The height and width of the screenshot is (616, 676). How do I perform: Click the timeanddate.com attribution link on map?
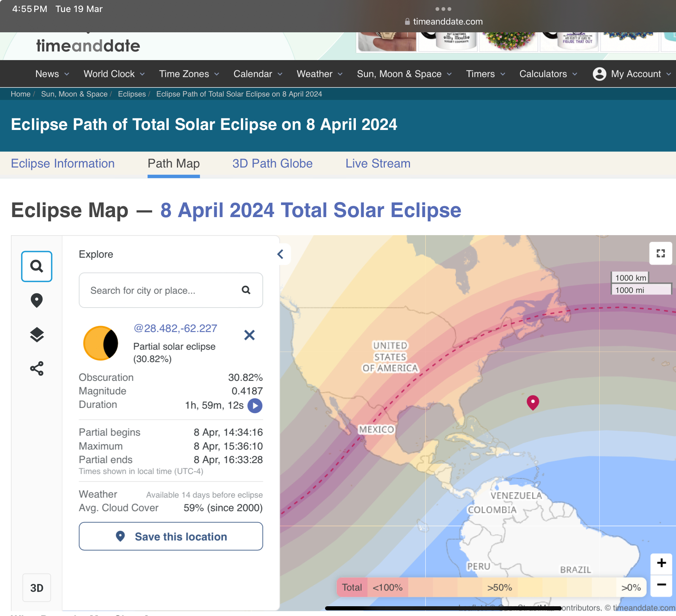click(x=644, y=608)
